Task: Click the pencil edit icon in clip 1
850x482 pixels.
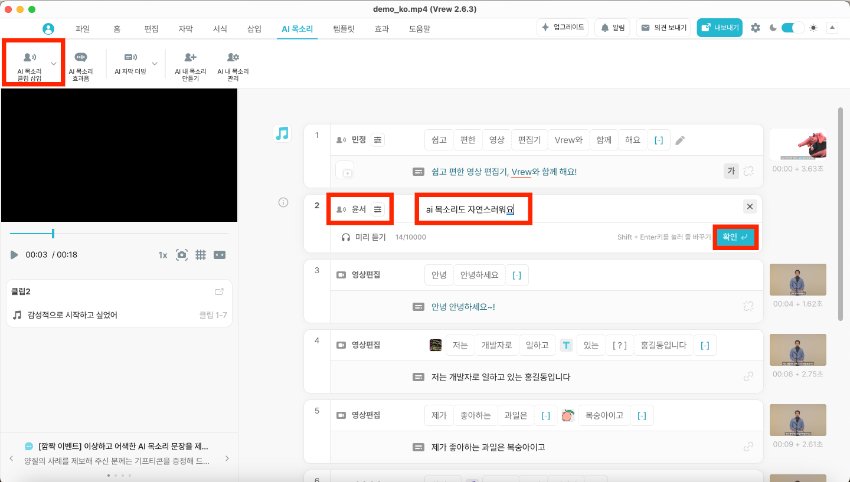Action: click(680, 140)
